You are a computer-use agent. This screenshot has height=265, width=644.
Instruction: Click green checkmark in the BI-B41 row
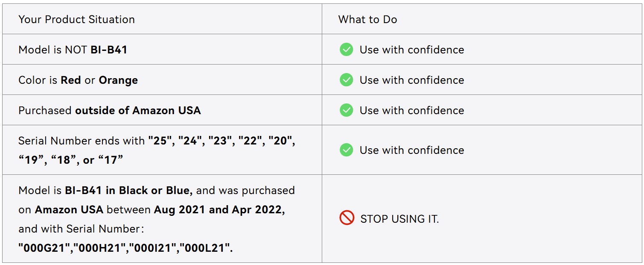point(346,50)
